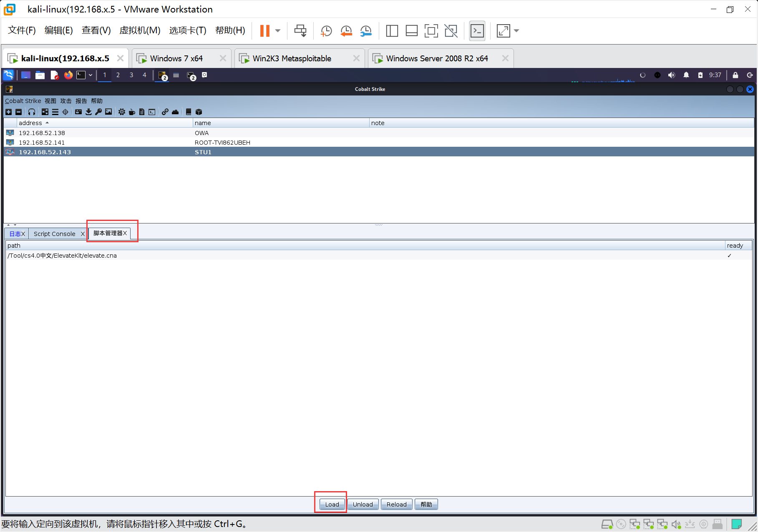Viewport: 758px width, 532px height.
Task: Switch to the Script Console tab
Action: click(x=55, y=234)
